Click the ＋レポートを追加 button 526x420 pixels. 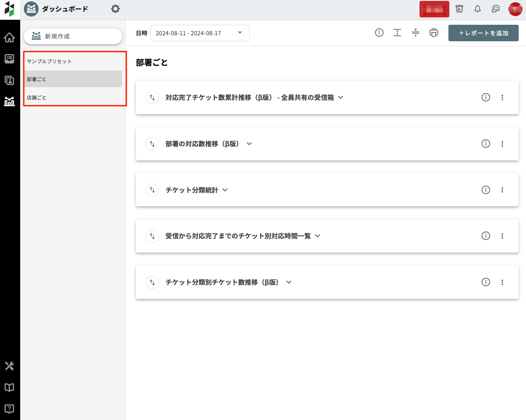coord(483,33)
